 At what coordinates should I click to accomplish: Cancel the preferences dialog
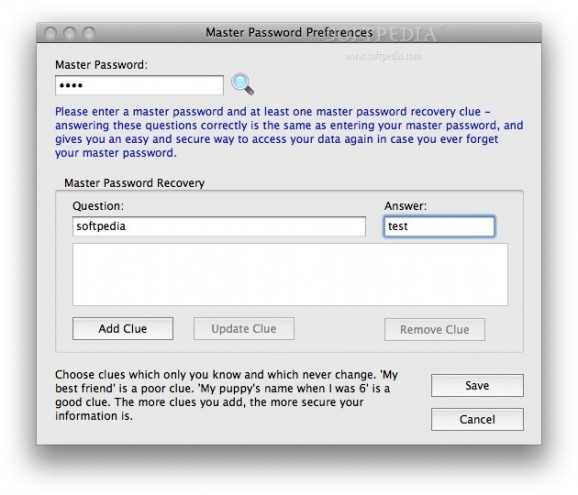tap(477, 419)
